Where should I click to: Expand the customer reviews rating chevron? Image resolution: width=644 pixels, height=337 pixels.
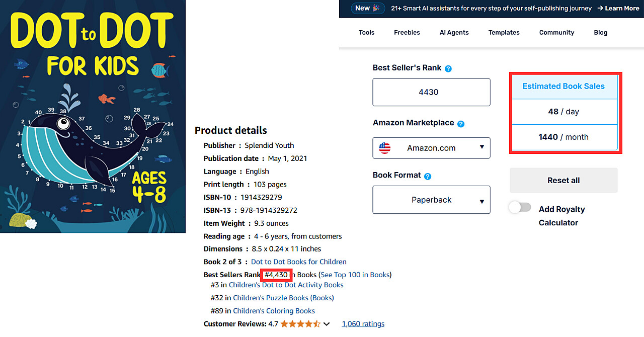coord(327,324)
